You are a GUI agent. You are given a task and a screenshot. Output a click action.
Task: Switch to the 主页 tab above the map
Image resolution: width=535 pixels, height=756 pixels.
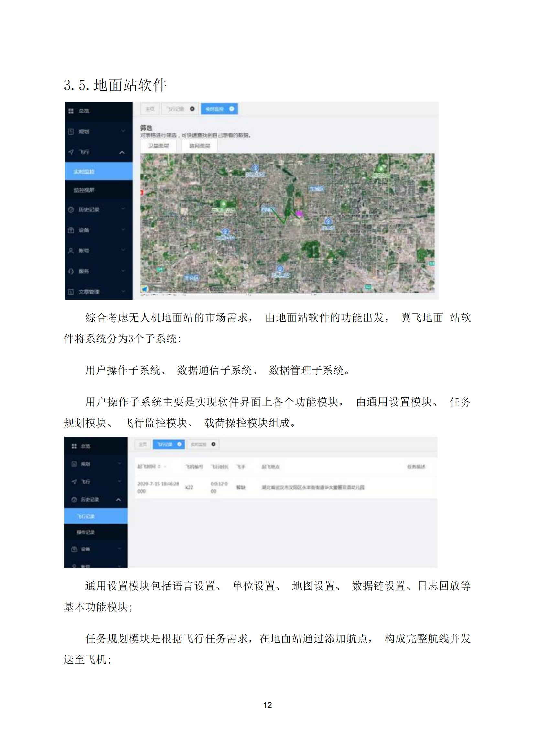point(150,109)
